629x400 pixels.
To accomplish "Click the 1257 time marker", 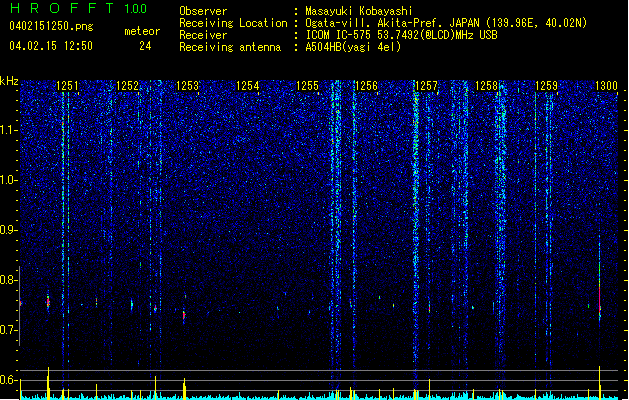I will click(426, 86).
